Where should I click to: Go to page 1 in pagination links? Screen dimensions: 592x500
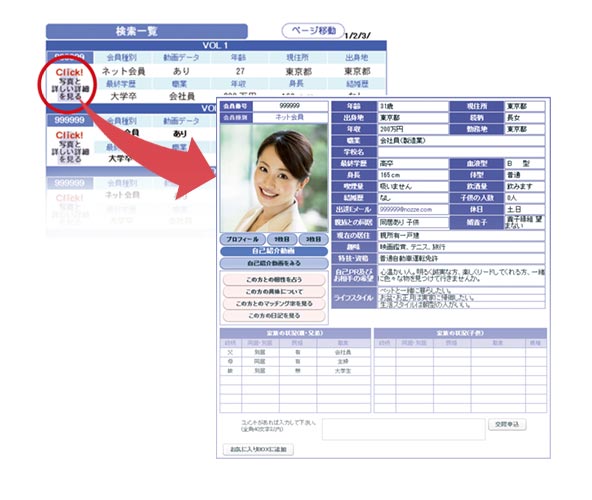pos(346,36)
